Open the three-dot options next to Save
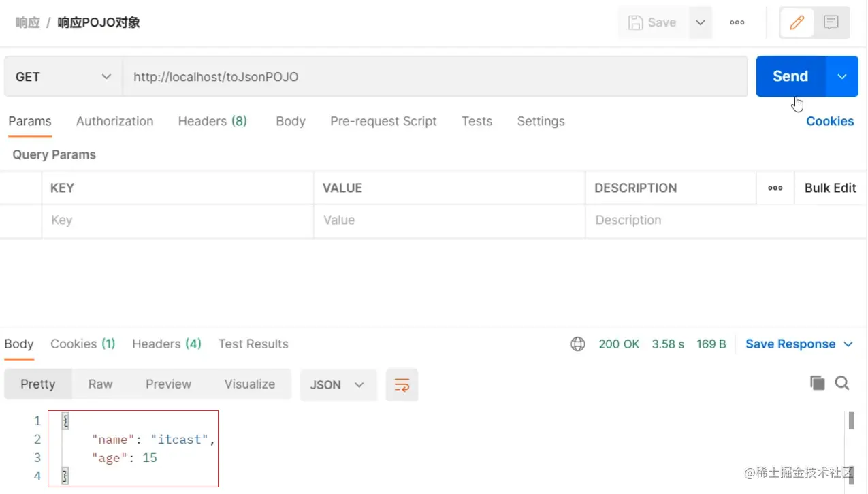 (x=737, y=22)
